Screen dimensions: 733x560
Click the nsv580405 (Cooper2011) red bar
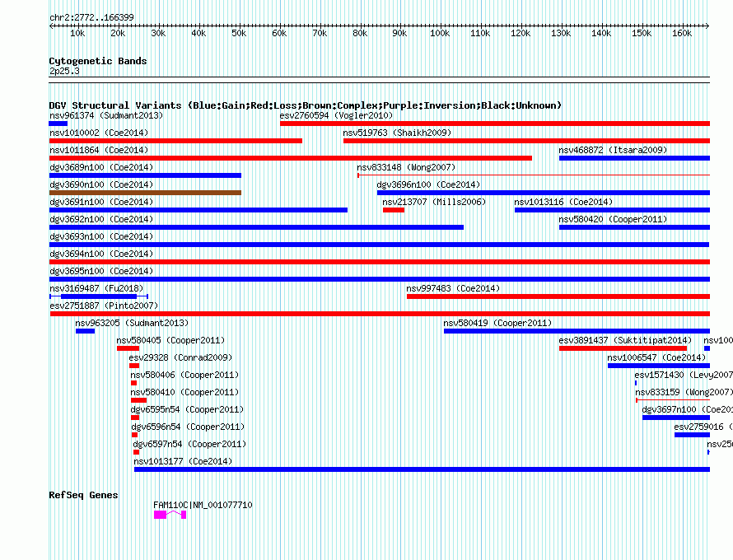[128, 348]
